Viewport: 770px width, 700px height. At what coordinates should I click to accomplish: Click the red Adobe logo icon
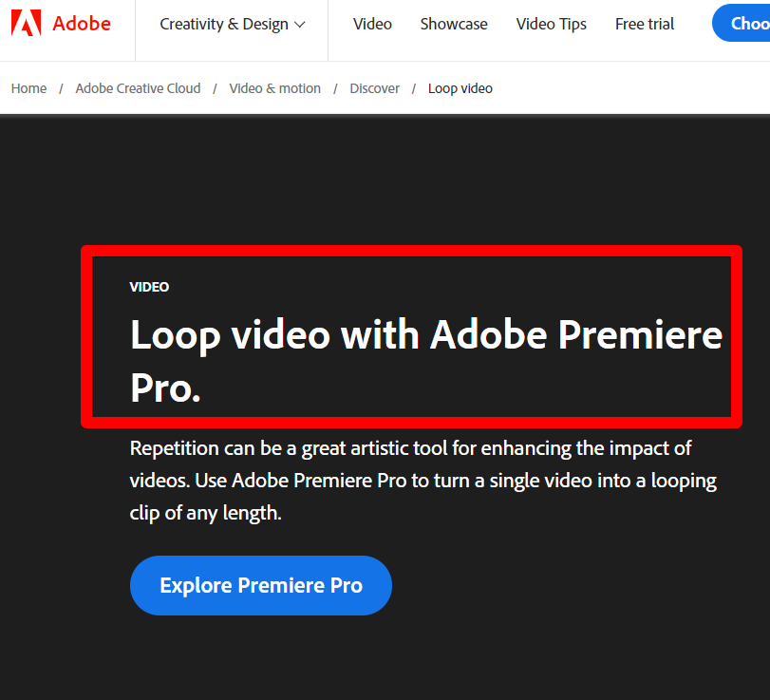point(26,23)
